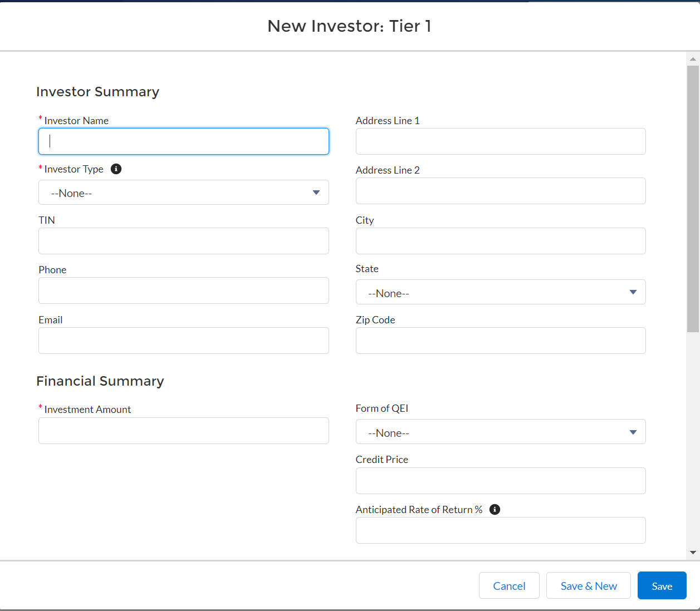Screen dimensions: 700x611
Task: Expand the State dropdown
Action: [500, 292]
